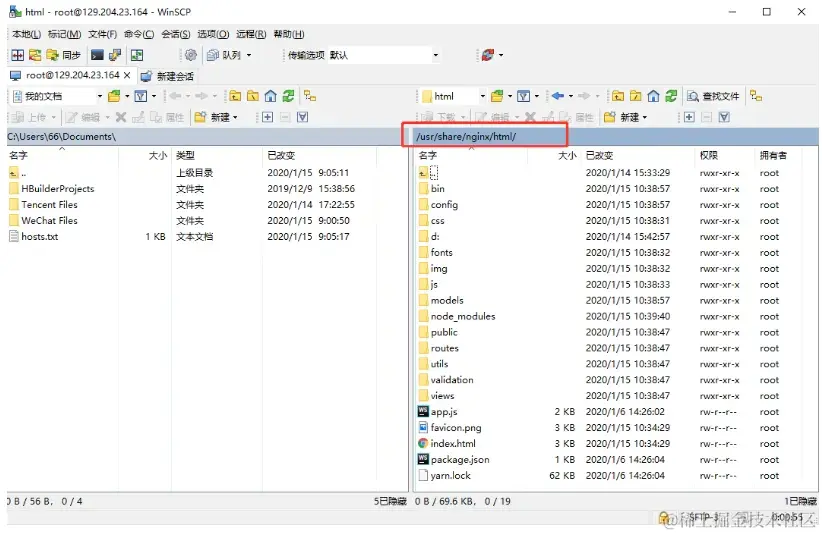Sort local files by 类型 column header

[x=217, y=156]
